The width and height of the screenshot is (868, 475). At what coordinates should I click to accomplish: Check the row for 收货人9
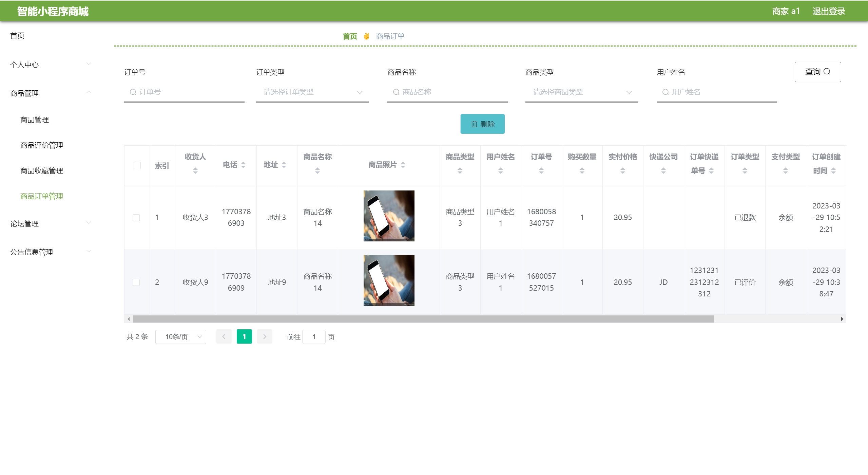tap(136, 282)
